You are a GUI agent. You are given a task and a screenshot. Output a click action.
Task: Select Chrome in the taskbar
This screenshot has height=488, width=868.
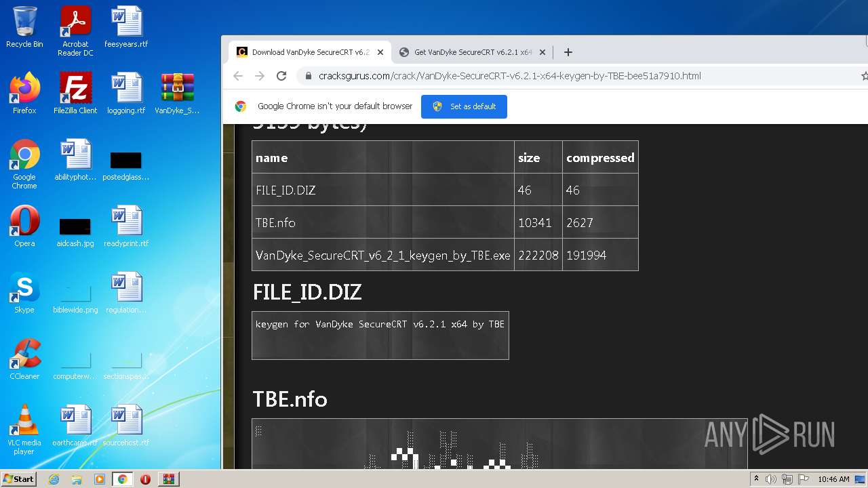[122, 479]
